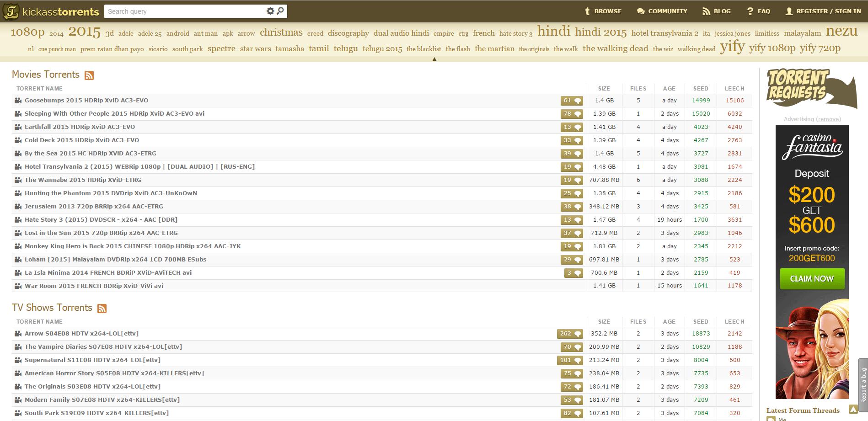
Task: Open the walking dead tag link
Action: coord(615,48)
